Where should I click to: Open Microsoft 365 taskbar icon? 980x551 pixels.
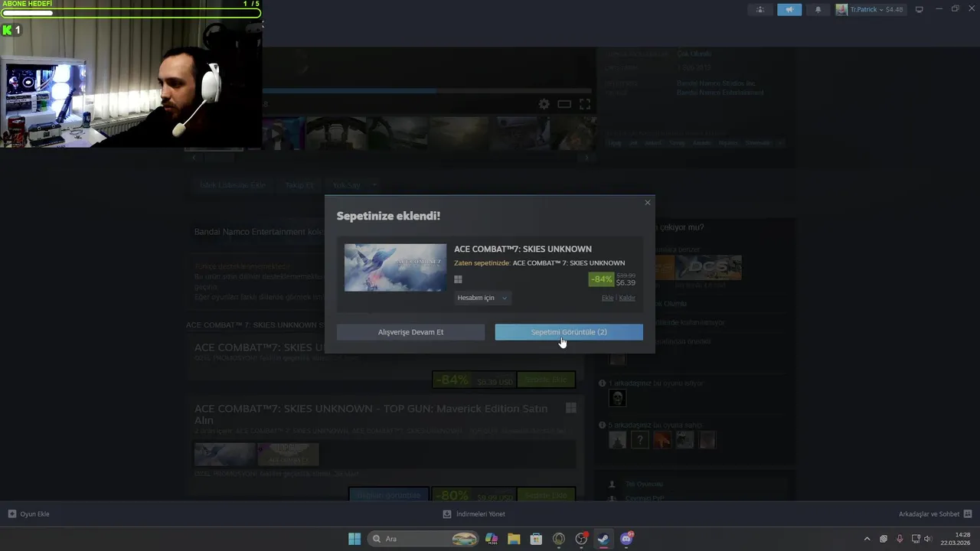[492, 539]
